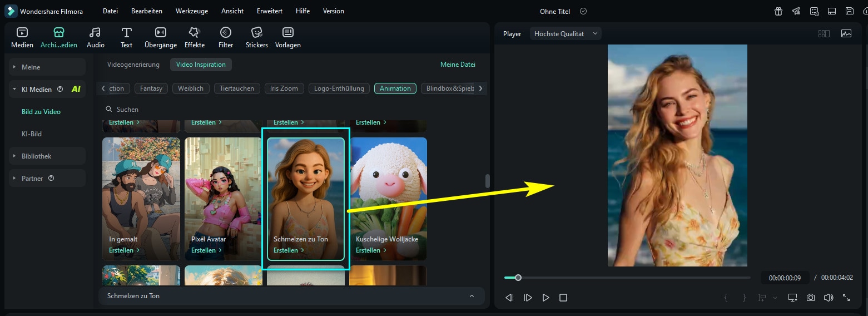Open dropdown next to the clip marker icon

[x=775, y=298]
